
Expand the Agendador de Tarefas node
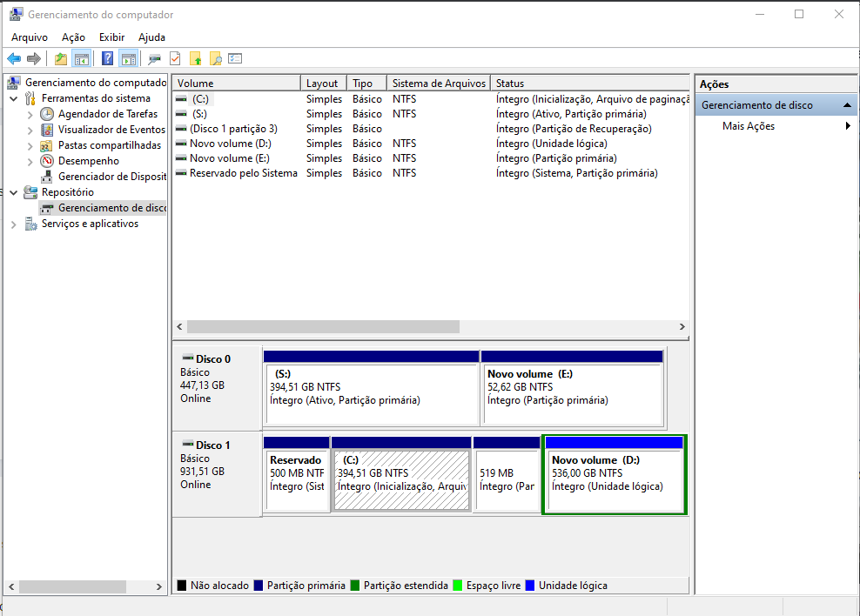click(x=30, y=115)
